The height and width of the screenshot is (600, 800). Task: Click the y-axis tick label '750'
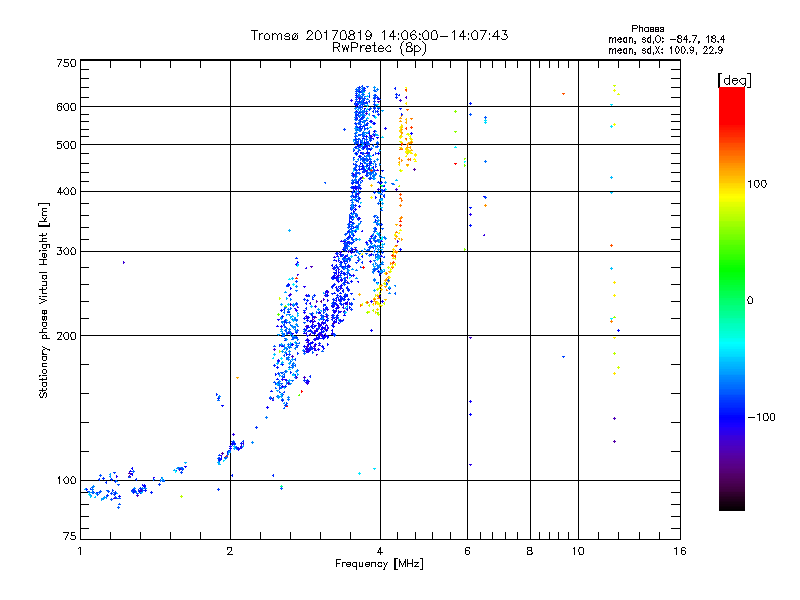66,63
